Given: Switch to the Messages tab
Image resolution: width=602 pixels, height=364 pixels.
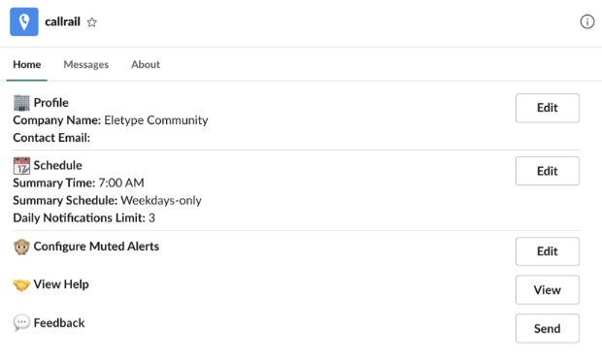Looking at the screenshot, I should tap(86, 64).
